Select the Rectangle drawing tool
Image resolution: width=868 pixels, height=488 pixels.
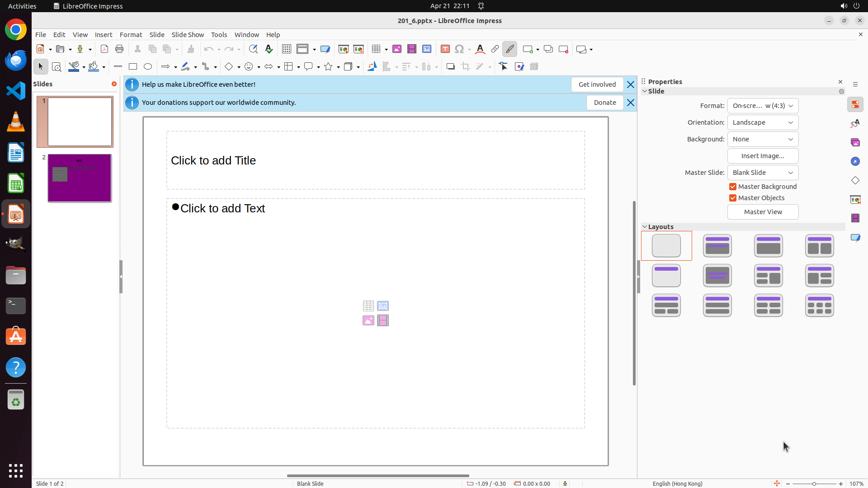[x=133, y=67]
